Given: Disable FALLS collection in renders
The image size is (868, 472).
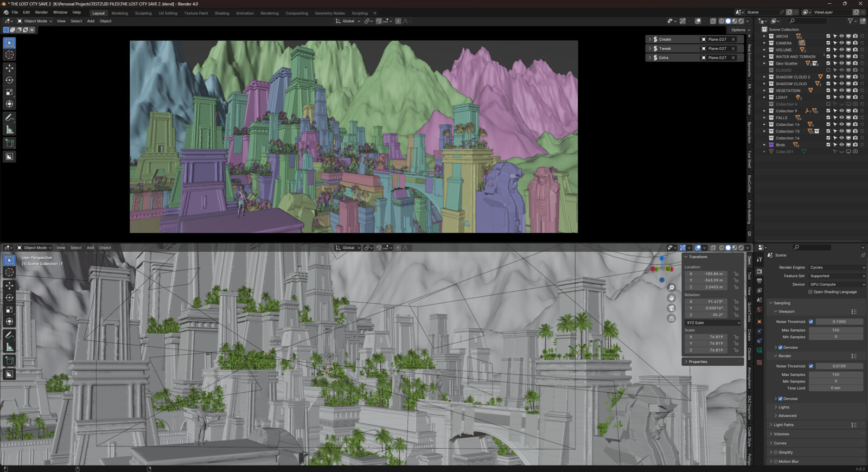Looking at the screenshot, I should click(855, 118).
